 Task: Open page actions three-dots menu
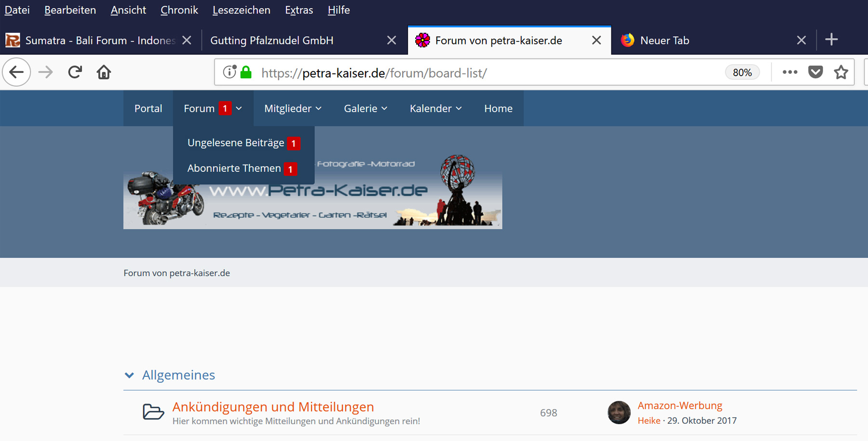coord(789,72)
